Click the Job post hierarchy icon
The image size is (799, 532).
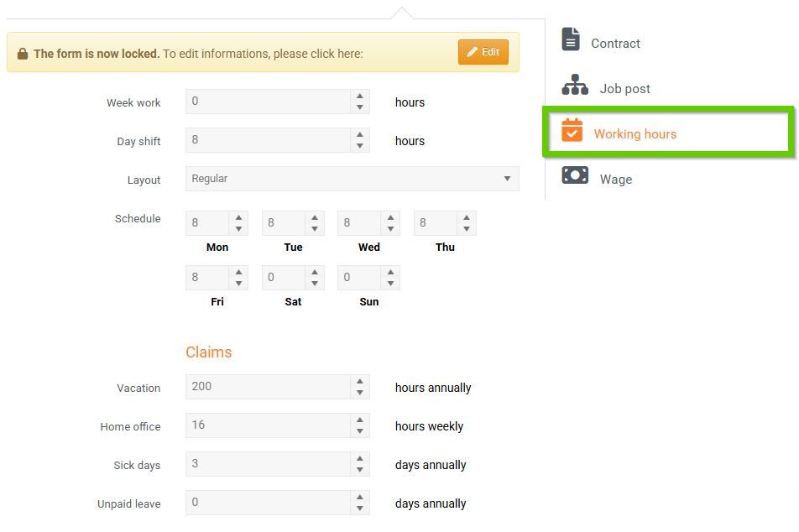click(x=575, y=86)
